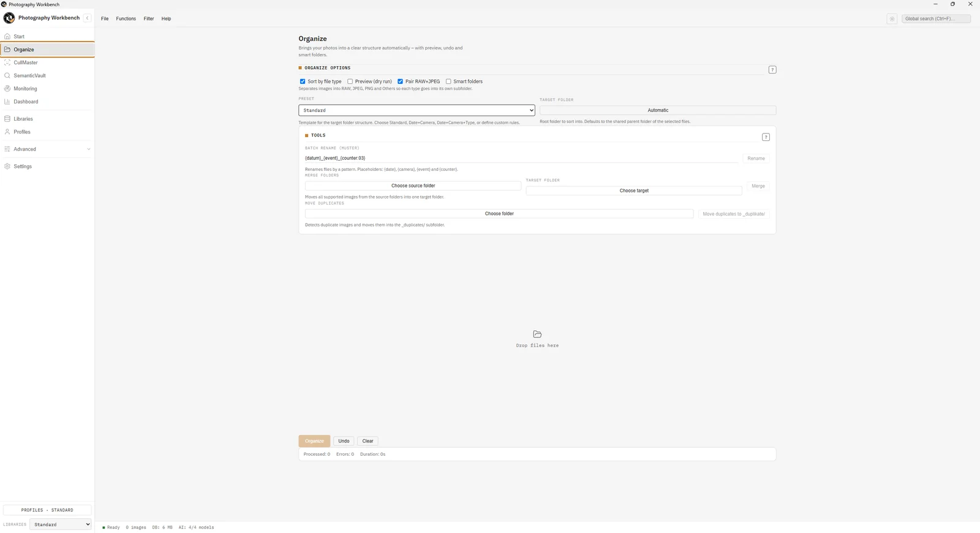The height and width of the screenshot is (533, 980).
Task: Collapse the sidebar with the chevron button
Action: tap(88, 18)
